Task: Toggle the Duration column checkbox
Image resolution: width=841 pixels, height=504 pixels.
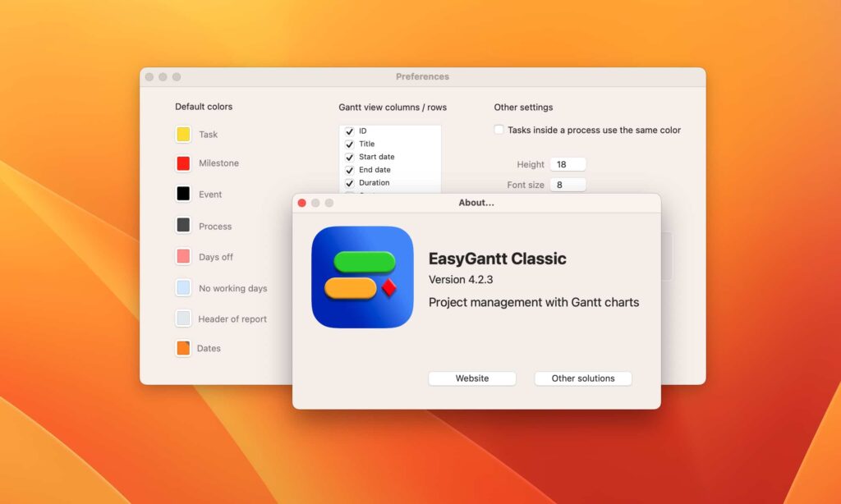Action: (350, 182)
